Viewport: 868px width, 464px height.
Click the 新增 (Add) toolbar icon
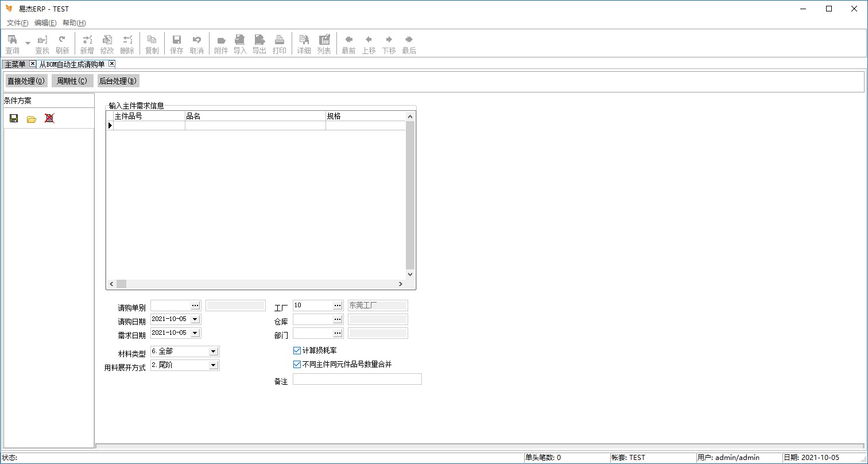click(x=87, y=44)
